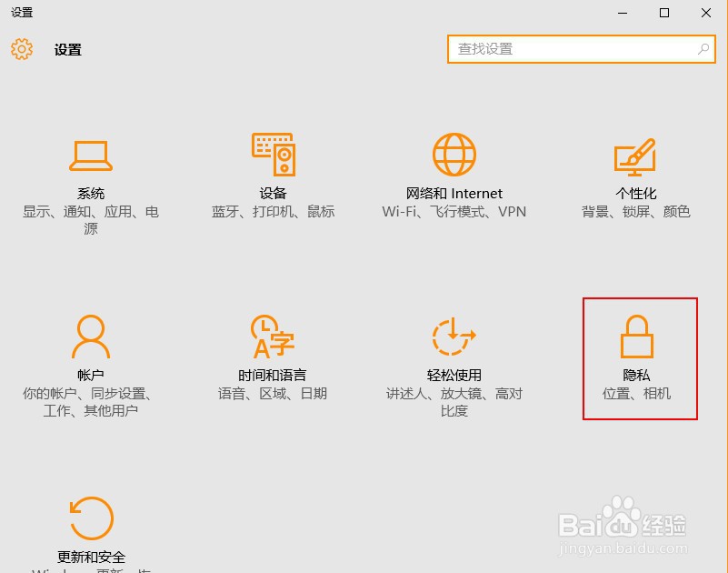The image size is (728, 573).
Task: Click the 蓝牙、打印机、鼠标 description
Action: pos(273,212)
